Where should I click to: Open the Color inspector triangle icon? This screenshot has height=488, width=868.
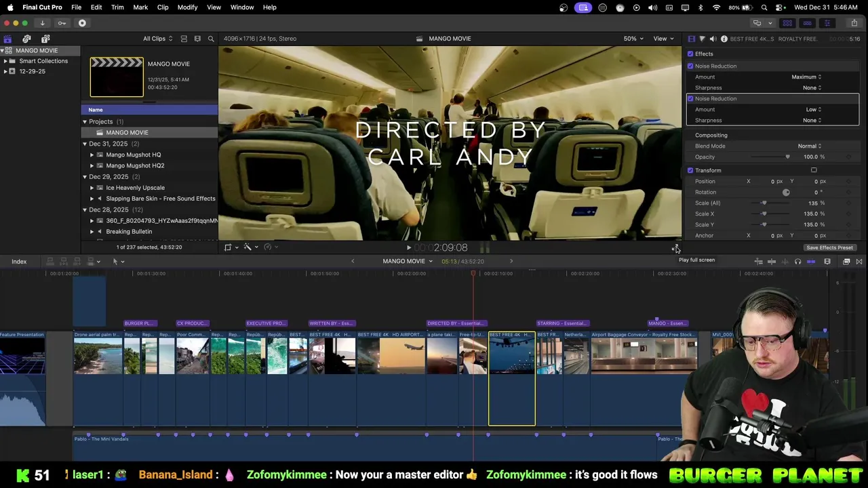pyautogui.click(x=702, y=39)
